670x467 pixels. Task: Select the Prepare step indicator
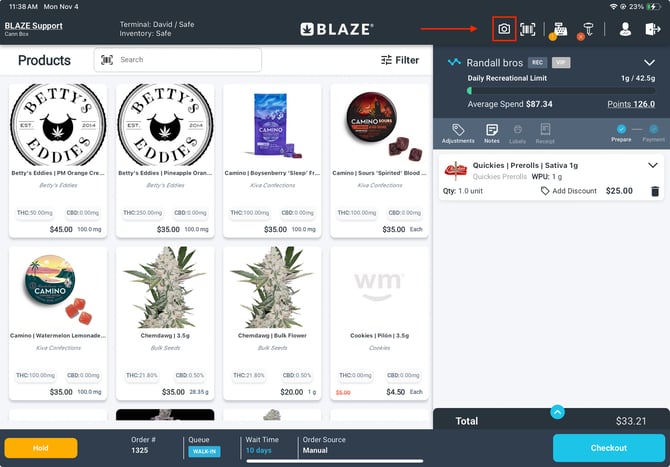(621, 133)
